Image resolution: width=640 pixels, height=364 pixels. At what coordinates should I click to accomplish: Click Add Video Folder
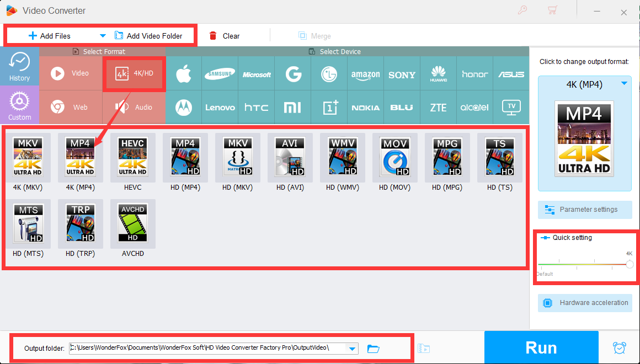coord(148,36)
